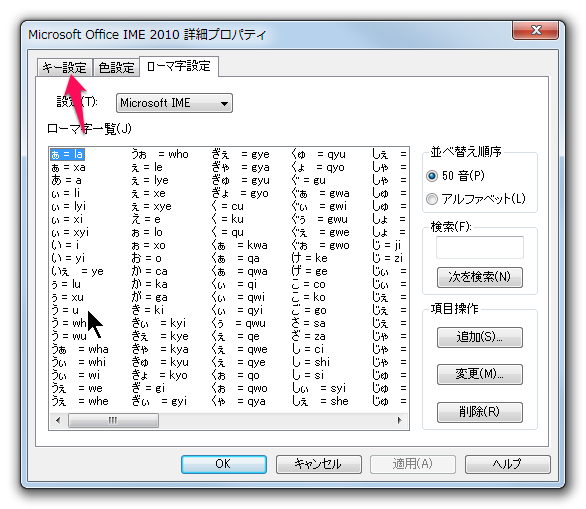
Task: Click the list's right scroll arrow
Action: click(400, 420)
